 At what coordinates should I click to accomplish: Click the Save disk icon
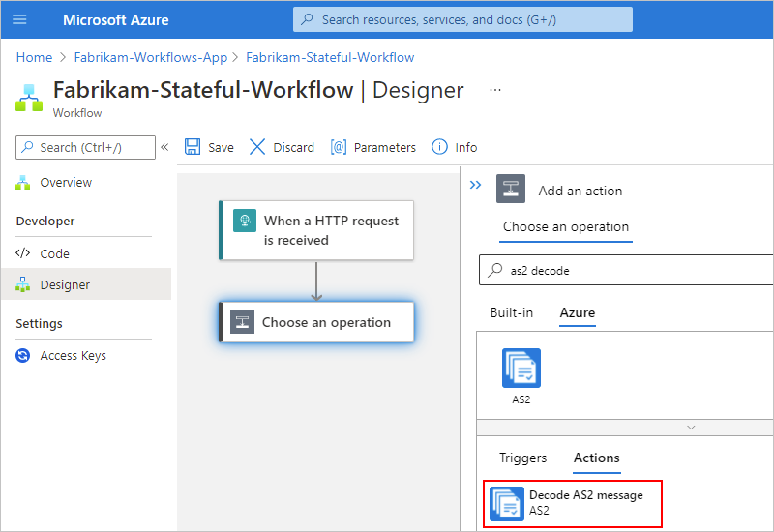click(193, 147)
